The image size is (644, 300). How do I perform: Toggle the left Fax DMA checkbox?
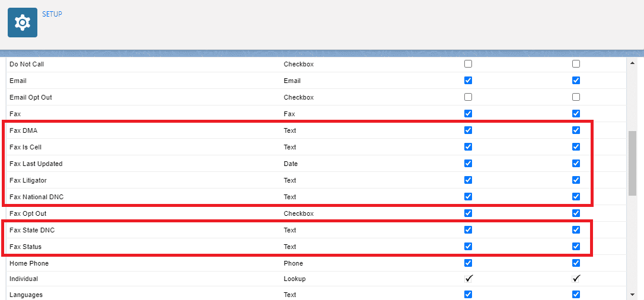468,130
